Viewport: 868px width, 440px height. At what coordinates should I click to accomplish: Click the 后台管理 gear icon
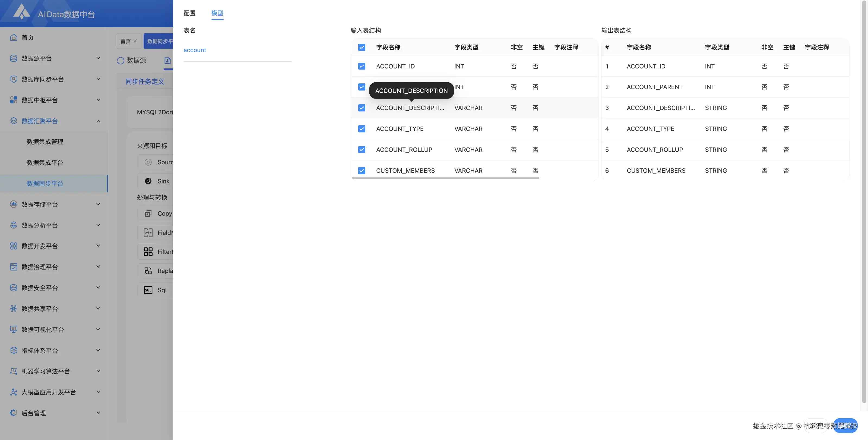point(14,413)
